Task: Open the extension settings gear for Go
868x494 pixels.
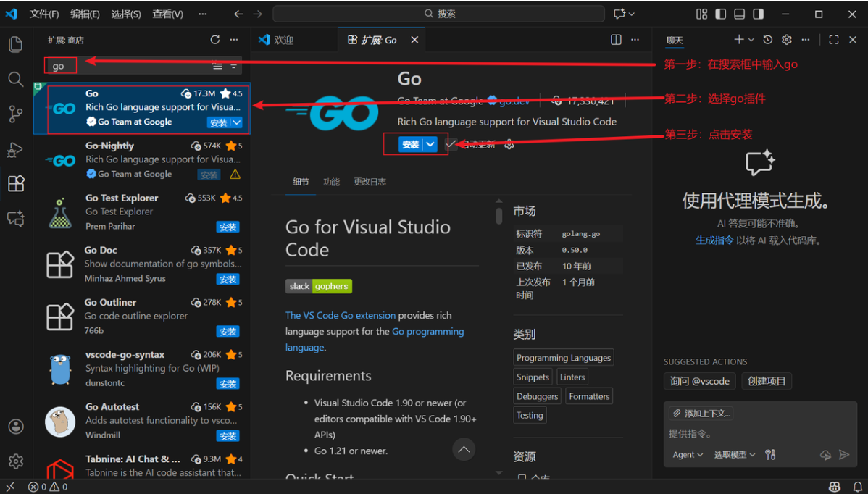Action: (x=510, y=144)
